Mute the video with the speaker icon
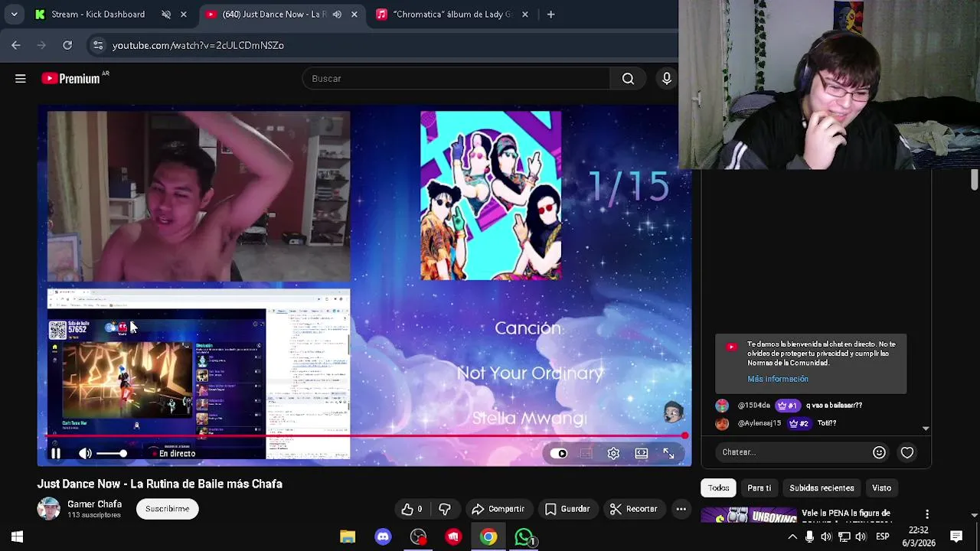Screen dimensions: 980x551 tap(85, 454)
